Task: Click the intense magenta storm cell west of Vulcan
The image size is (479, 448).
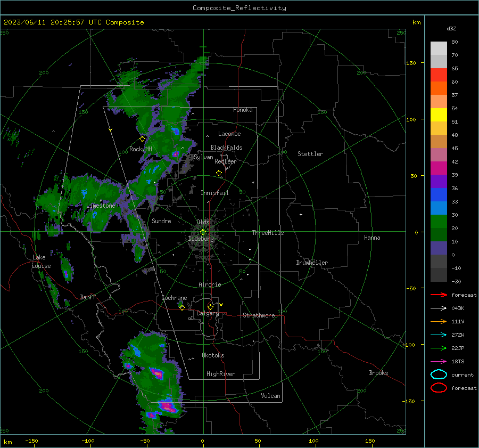Action: [x=167, y=406]
